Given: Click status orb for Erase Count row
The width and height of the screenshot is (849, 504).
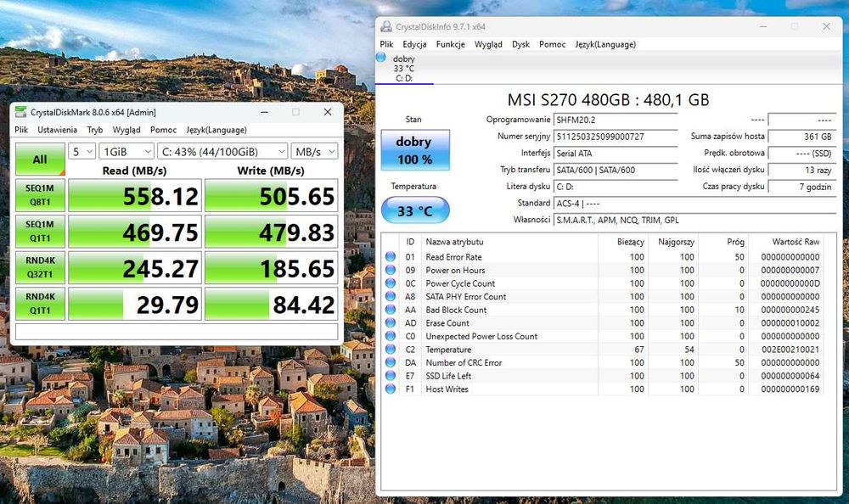Looking at the screenshot, I should [391, 323].
